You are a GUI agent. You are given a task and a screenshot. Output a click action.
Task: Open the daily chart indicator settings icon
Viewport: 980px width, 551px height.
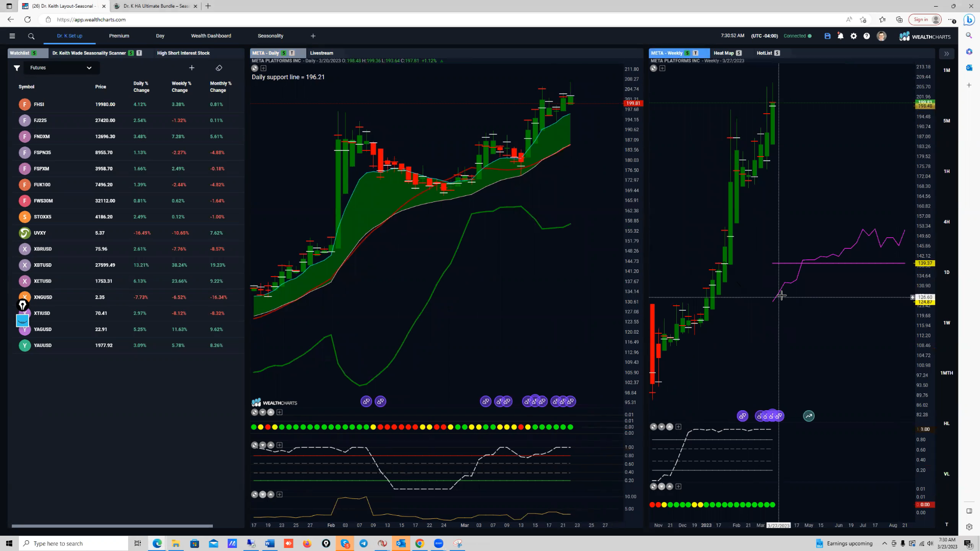[x=255, y=68]
